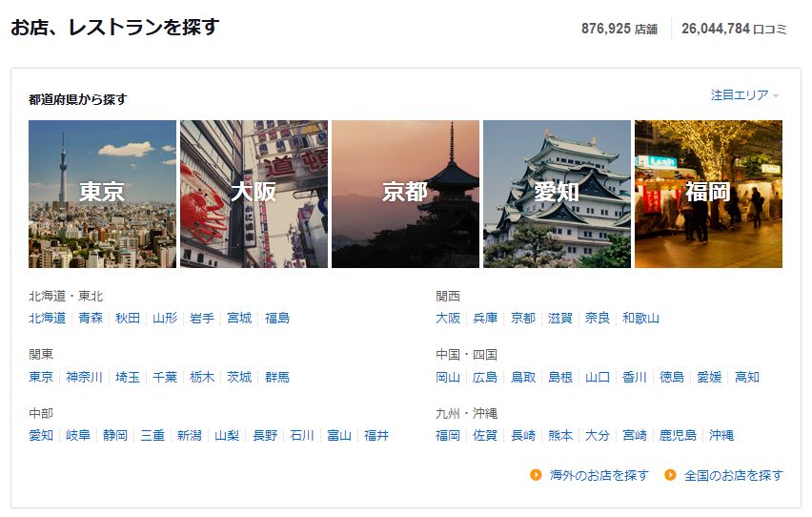Select the 愛知 castle photo tile
Viewport: 812px width, 517px height.
[558, 194]
